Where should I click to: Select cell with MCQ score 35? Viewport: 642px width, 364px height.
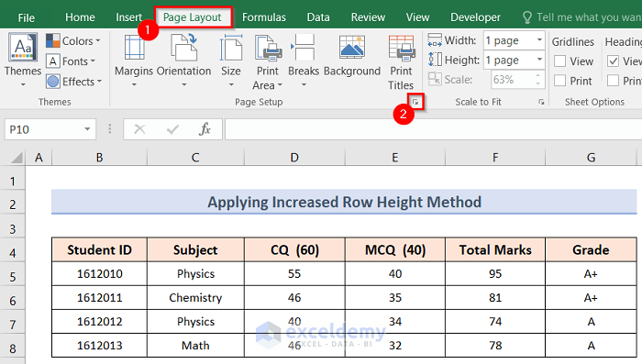coord(395,297)
